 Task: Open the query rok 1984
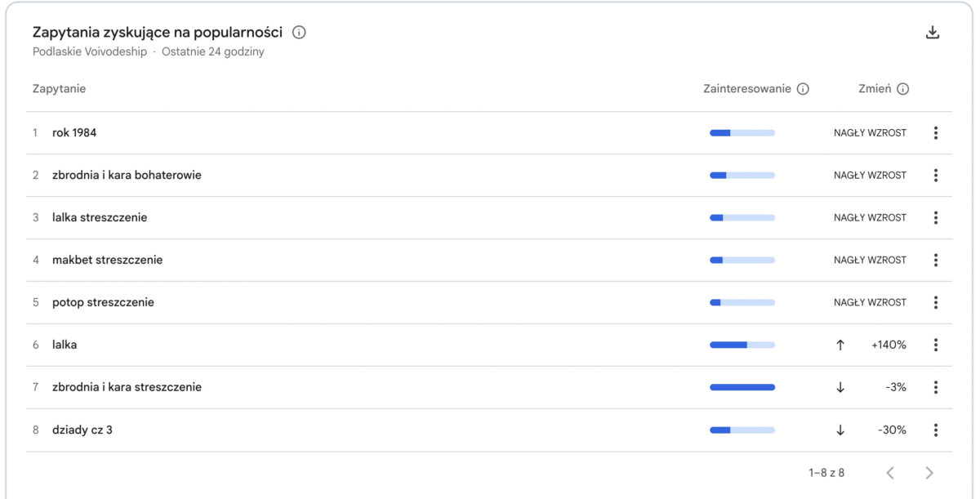click(x=74, y=133)
